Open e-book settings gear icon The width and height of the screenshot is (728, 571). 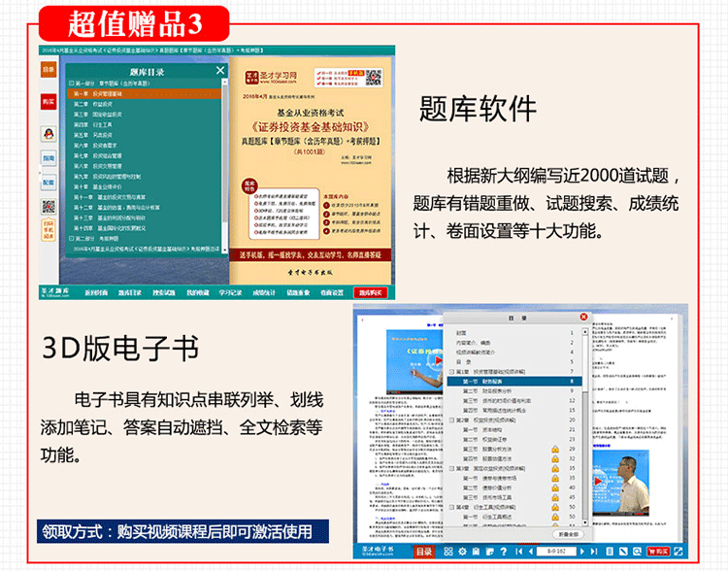462,552
